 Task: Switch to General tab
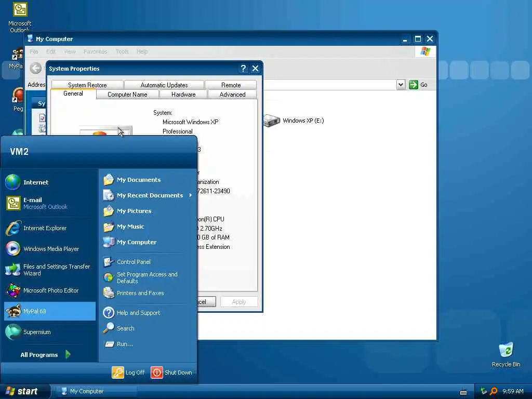click(x=73, y=94)
